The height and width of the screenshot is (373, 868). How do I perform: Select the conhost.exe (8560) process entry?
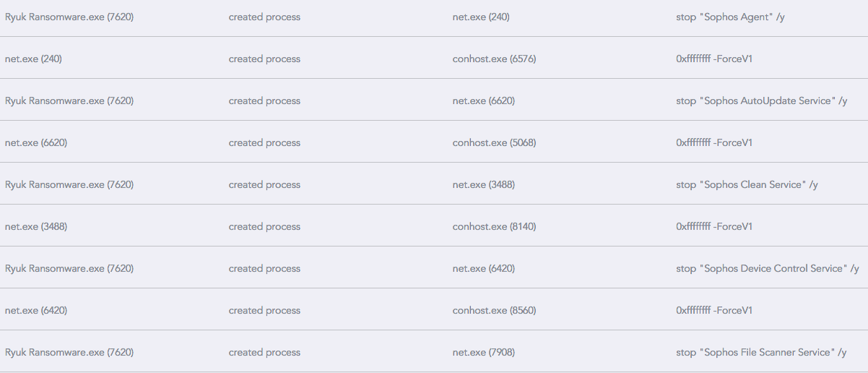[x=494, y=310]
